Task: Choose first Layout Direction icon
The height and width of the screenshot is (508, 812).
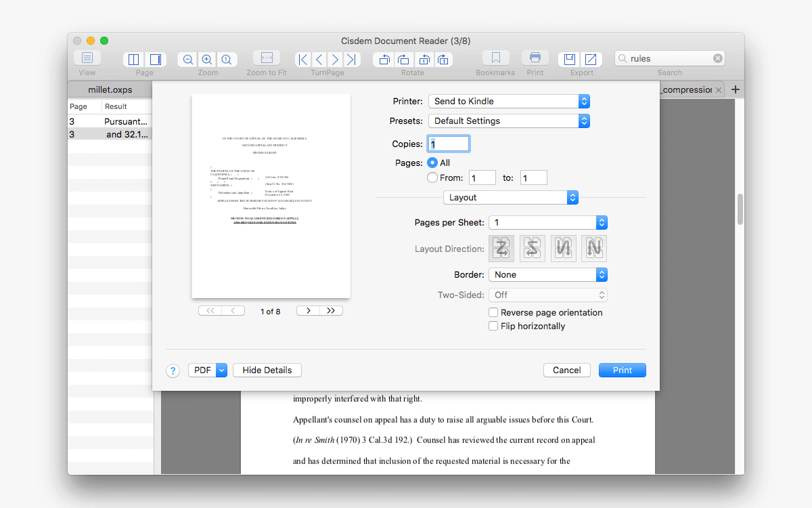Action: click(502, 249)
